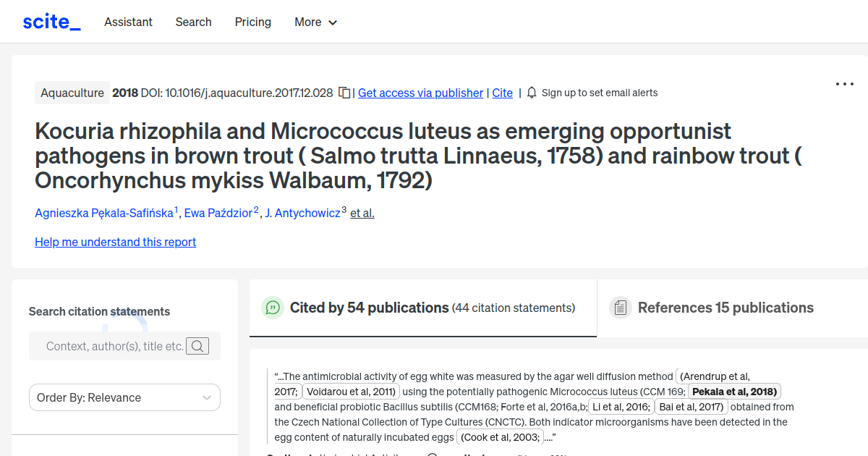The height and width of the screenshot is (456, 868).
Task: Click the 'Pekala et al, 2018' citation pill
Action: (x=734, y=391)
